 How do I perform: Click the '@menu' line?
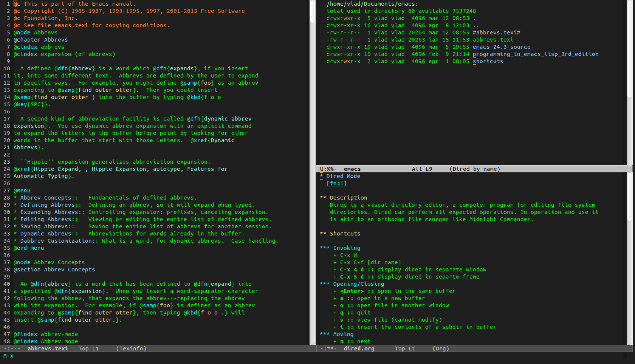coord(22,191)
